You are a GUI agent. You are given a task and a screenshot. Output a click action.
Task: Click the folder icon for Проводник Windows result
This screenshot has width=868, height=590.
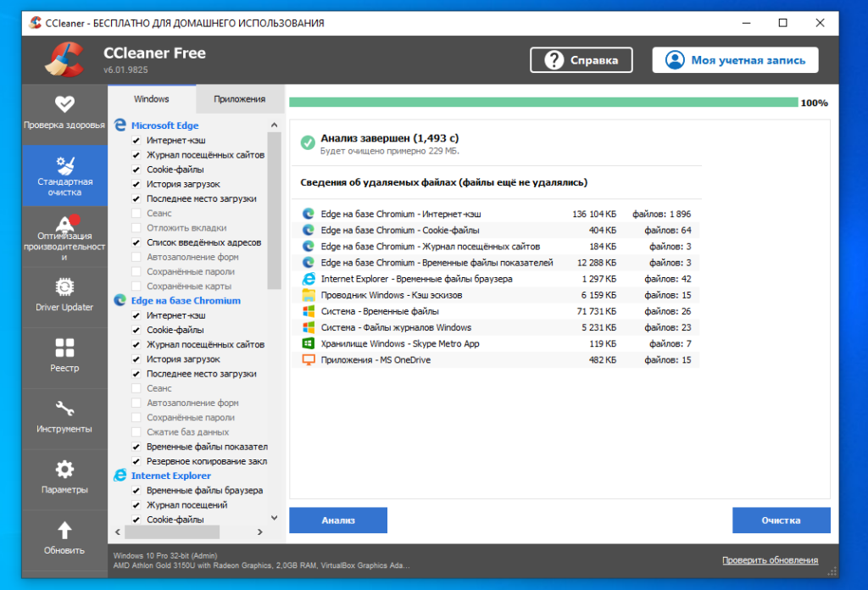pyautogui.click(x=309, y=295)
